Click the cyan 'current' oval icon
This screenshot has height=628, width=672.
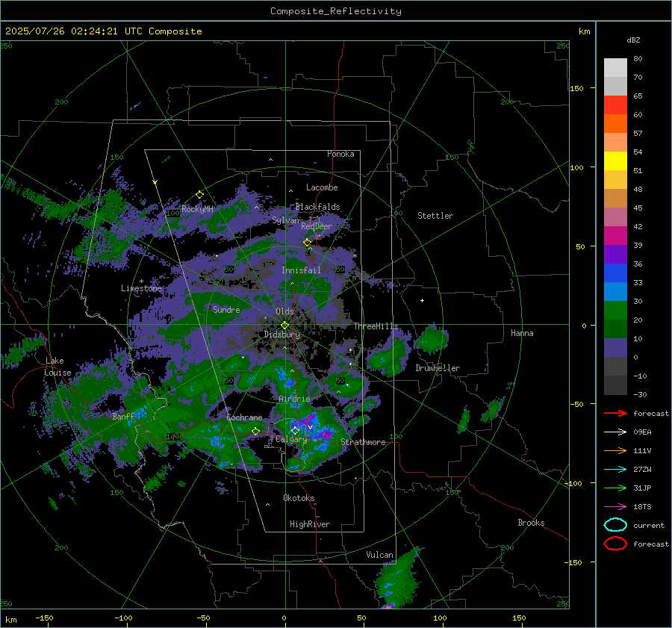coord(615,525)
